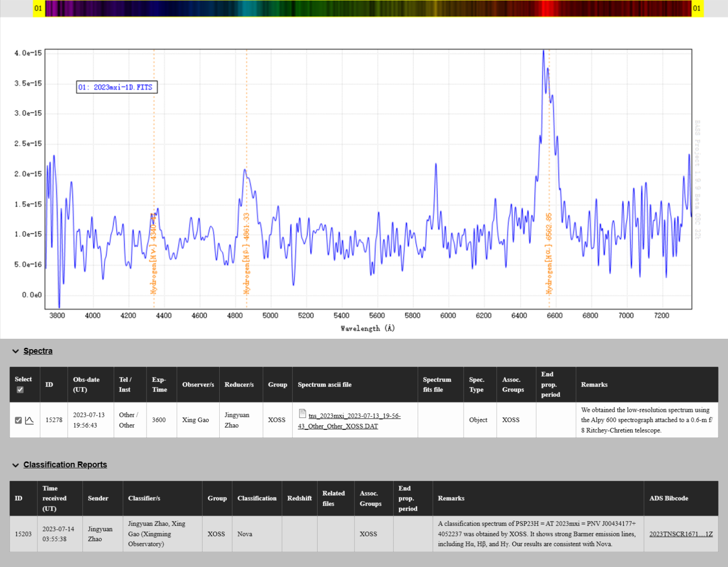Click the rainbow spectrum color strip

pos(368,8)
